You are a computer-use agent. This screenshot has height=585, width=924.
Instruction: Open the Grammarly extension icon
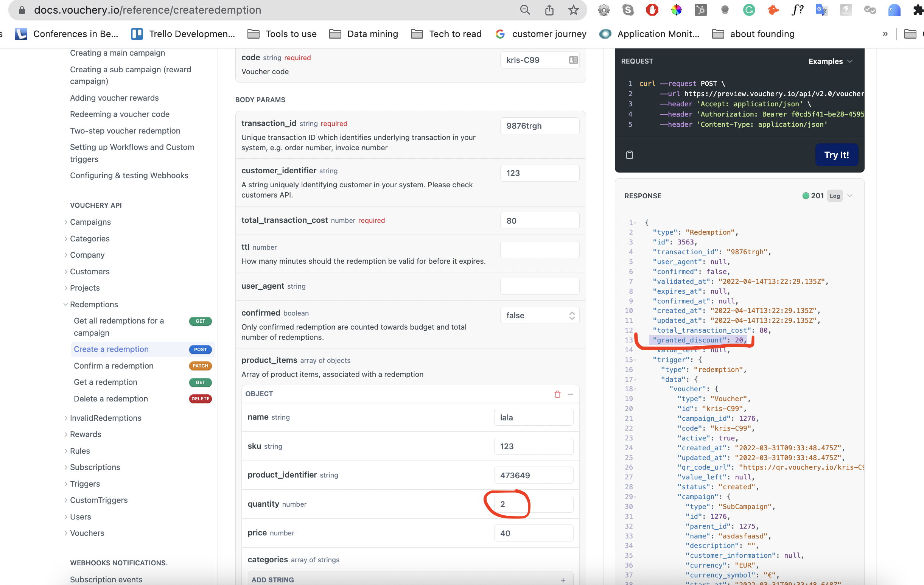749,10
